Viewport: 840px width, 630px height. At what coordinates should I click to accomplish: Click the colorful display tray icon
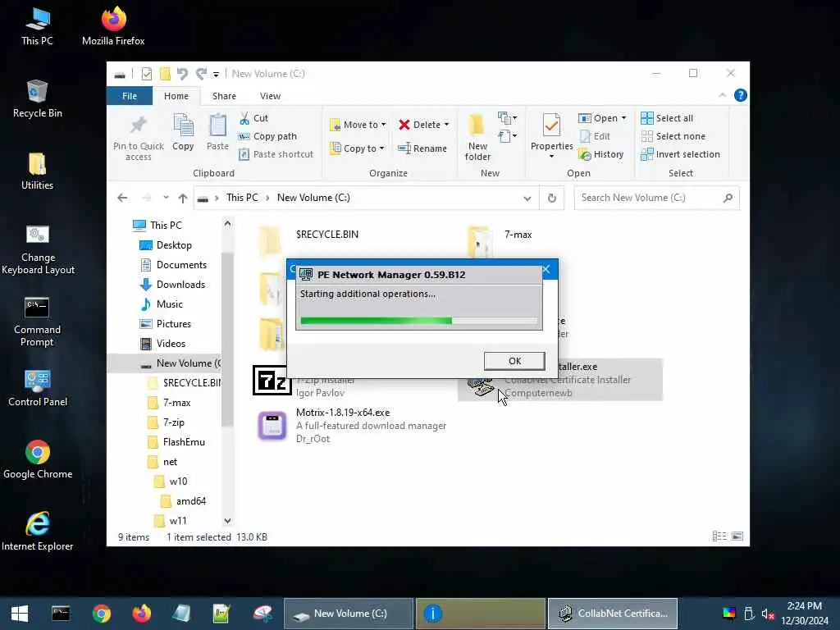pos(729,614)
